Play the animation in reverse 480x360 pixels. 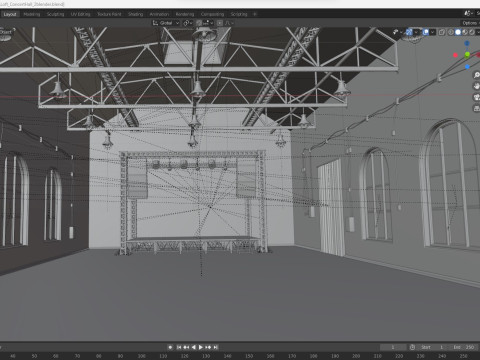[x=194, y=347]
